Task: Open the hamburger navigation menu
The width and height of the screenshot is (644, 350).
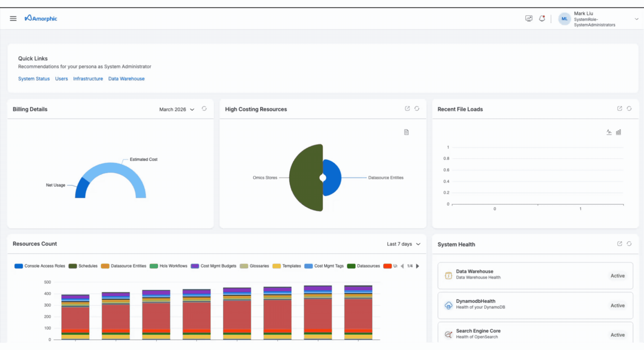Action: pos(13,18)
